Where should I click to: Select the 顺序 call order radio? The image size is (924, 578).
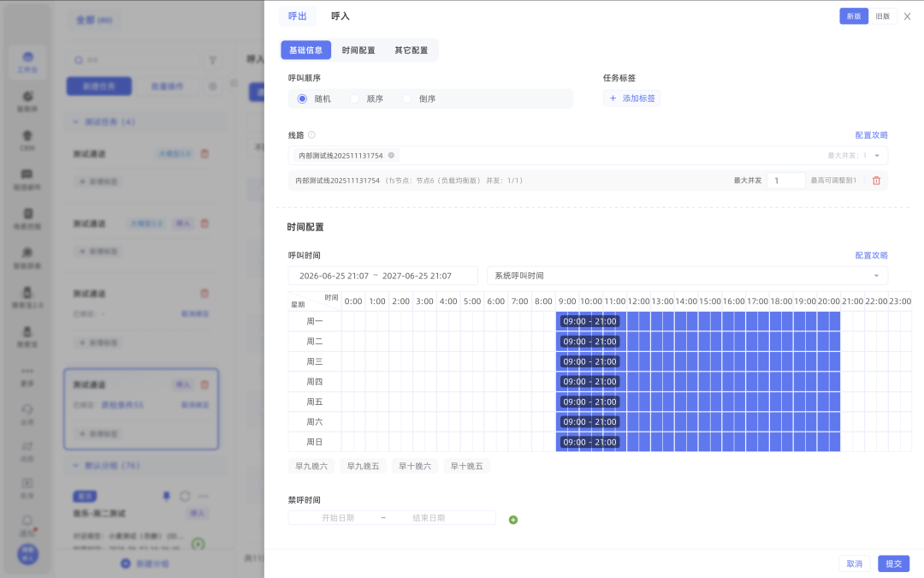tap(354, 98)
